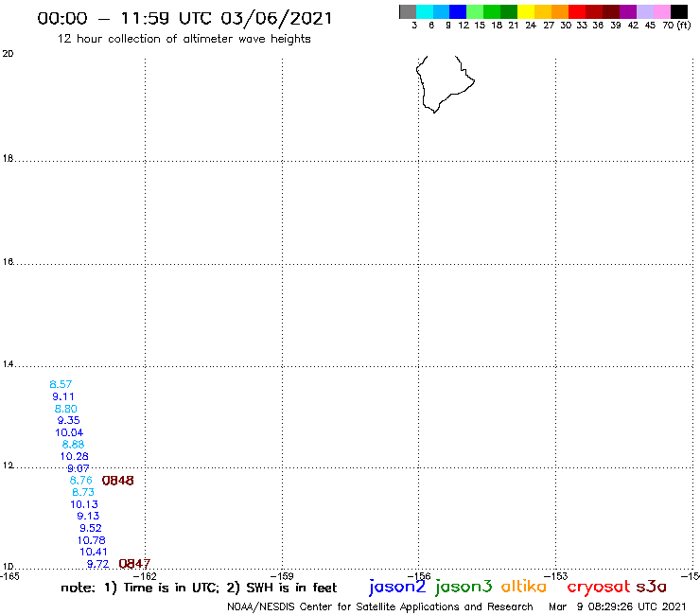Viewport: 700px width, 615px height.
Task: Click the 'Mar 9 08:29:26 UTC 2021' timestamp
Action: [x=618, y=607]
